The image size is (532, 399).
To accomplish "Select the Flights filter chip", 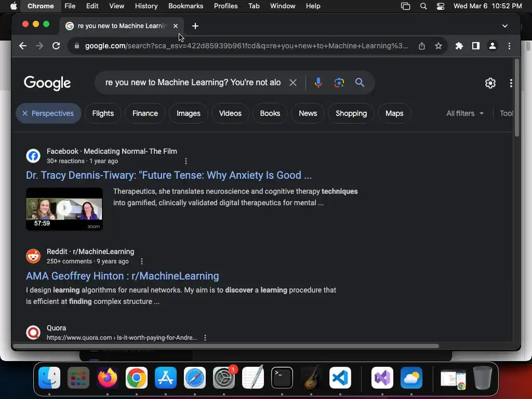I will (103, 113).
